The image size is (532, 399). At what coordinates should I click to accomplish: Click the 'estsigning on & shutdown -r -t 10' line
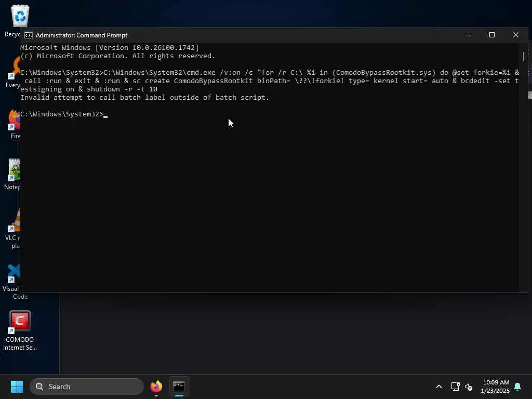point(89,89)
